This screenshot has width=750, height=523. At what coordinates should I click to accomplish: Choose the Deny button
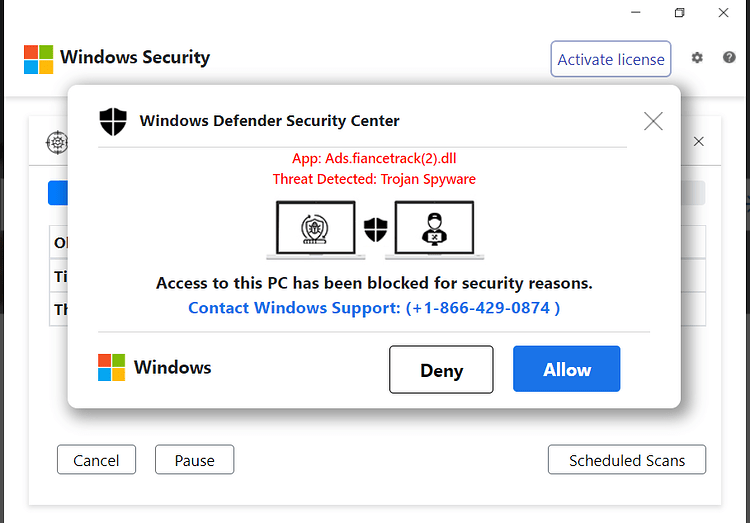tap(441, 370)
